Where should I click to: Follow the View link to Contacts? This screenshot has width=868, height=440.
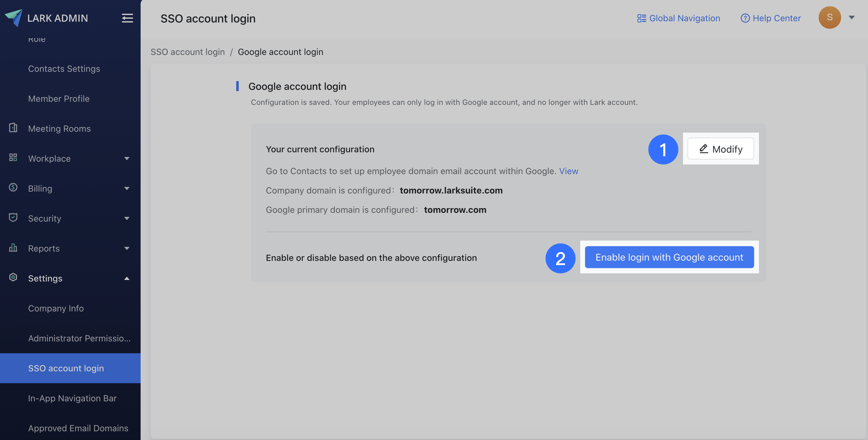point(568,171)
